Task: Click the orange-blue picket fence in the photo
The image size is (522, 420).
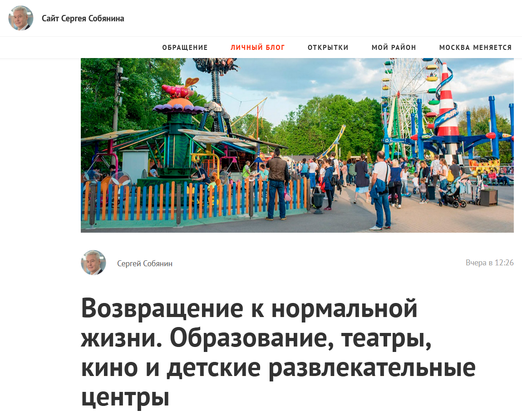Action: [195, 202]
